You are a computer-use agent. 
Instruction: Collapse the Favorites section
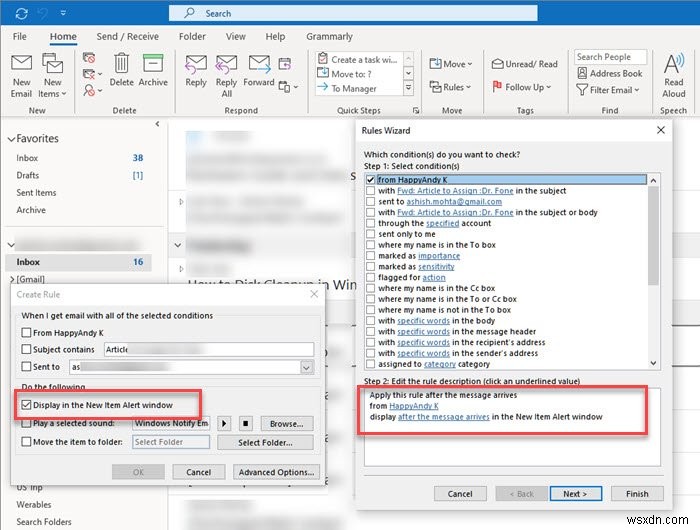click(x=11, y=139)
